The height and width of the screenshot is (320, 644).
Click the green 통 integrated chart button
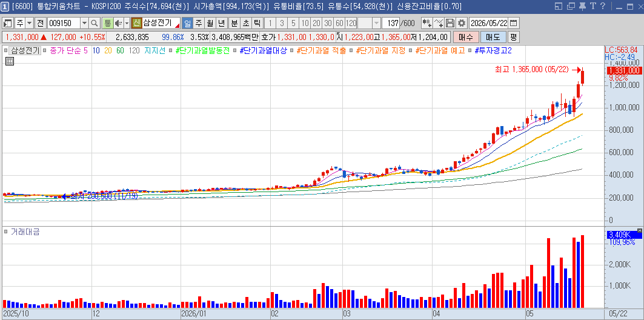(x=107, y=23)
